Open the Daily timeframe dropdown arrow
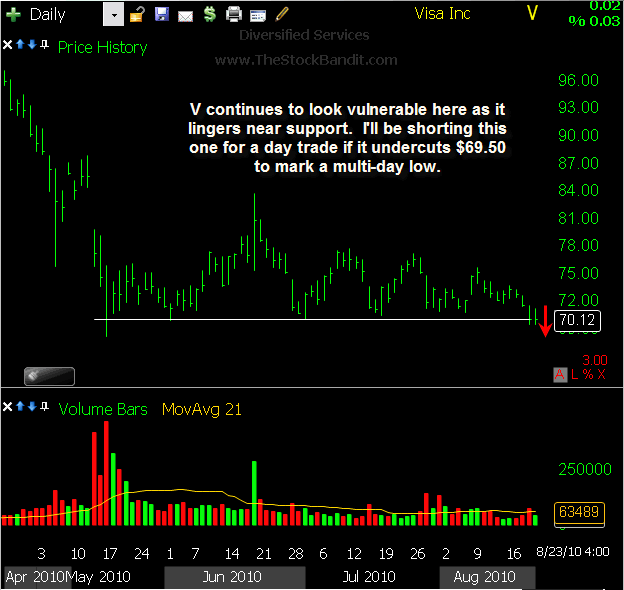This screenshot has height=590, width=624. tap(113, 15)
